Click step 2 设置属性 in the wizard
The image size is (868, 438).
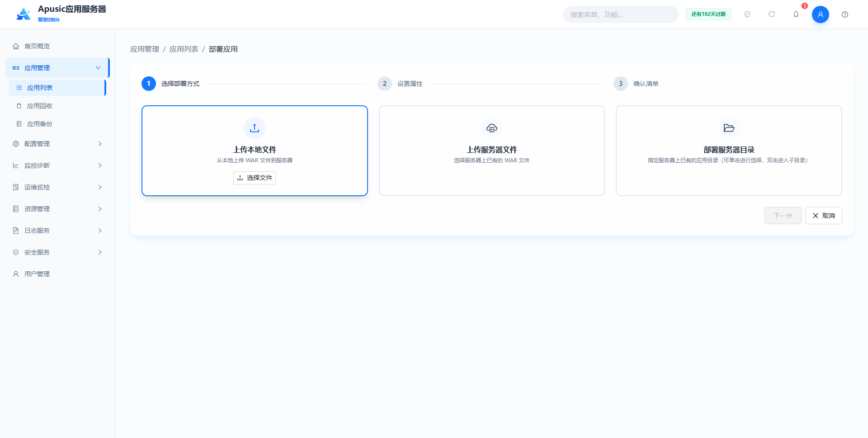point(400,84)
